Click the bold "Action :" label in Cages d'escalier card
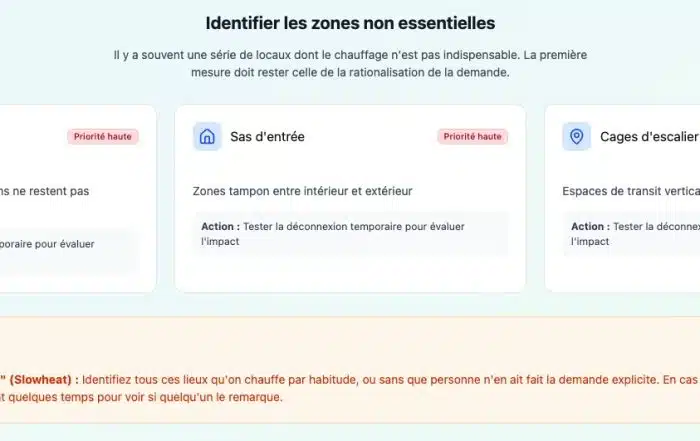Viewport: 700px width, 441px height. pos(589,226)
